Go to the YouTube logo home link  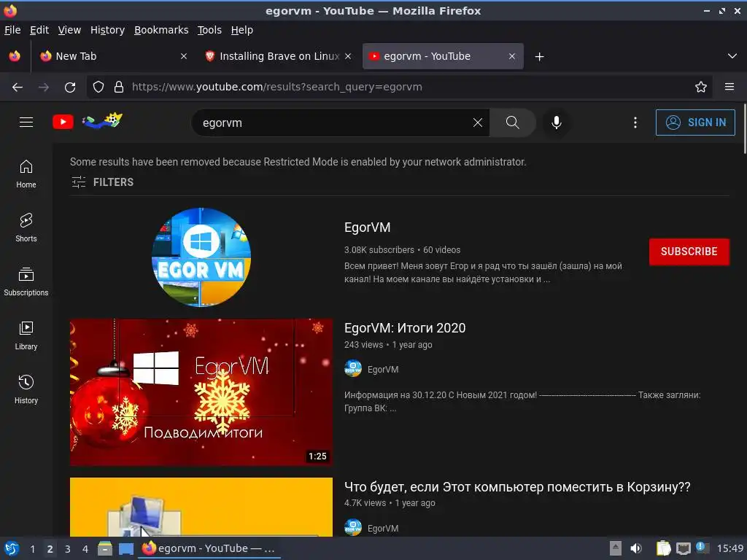pos(63,122)
